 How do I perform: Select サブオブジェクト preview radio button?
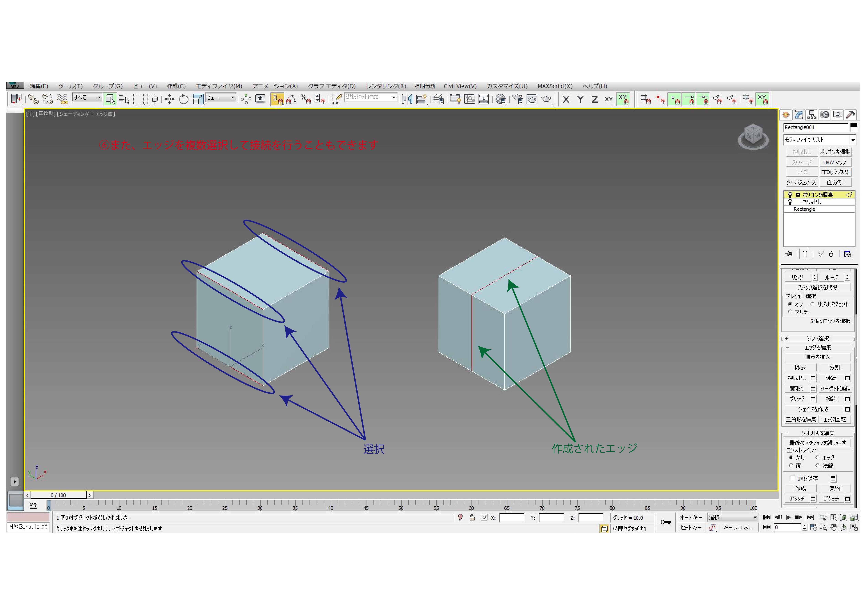click(812, 304)
